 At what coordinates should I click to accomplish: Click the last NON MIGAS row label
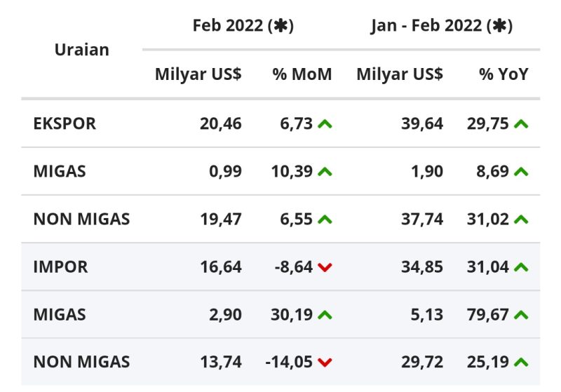point(81,362)
